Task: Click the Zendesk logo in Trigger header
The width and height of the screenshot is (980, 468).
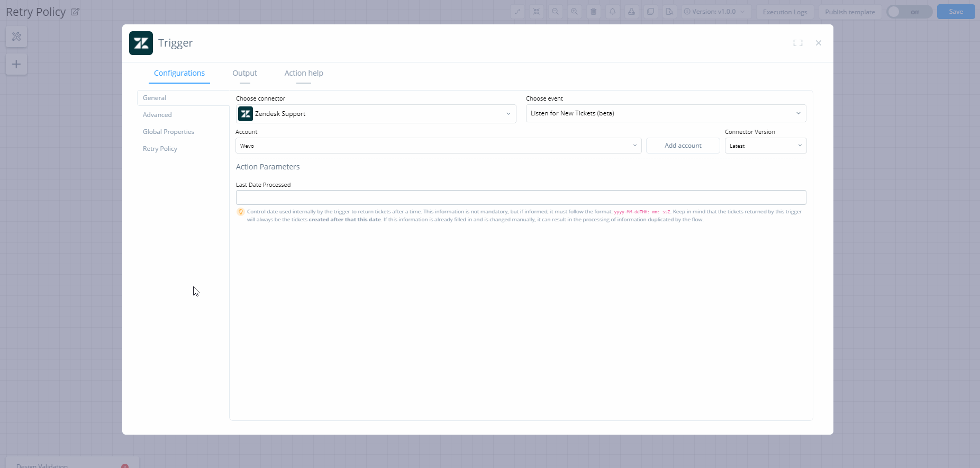Action: 141,43
